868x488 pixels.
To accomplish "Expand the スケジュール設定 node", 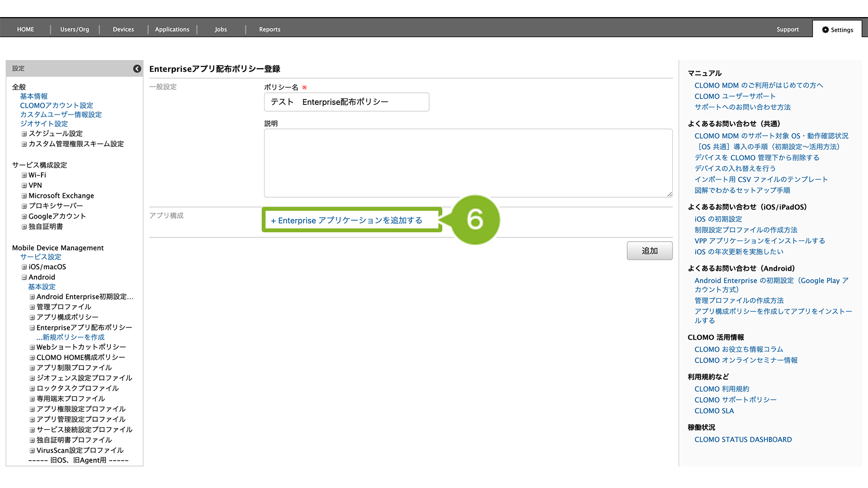I will 24,134.
